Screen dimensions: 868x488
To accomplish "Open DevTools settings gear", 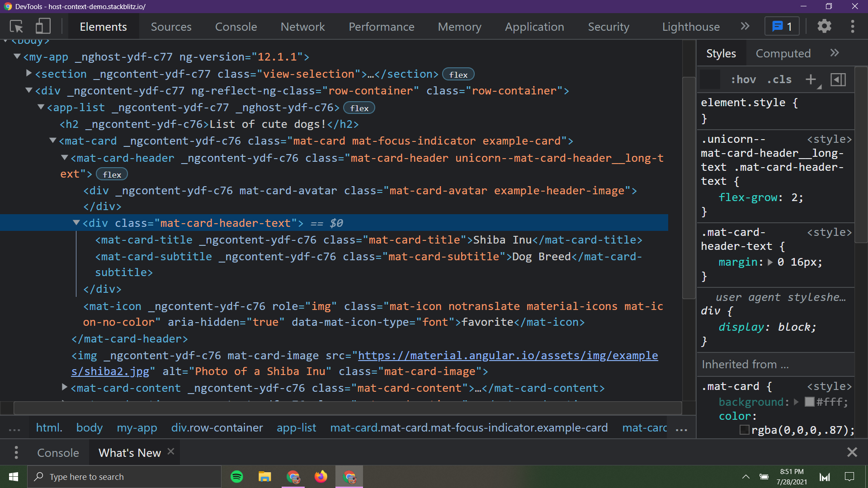I will 824,27.
